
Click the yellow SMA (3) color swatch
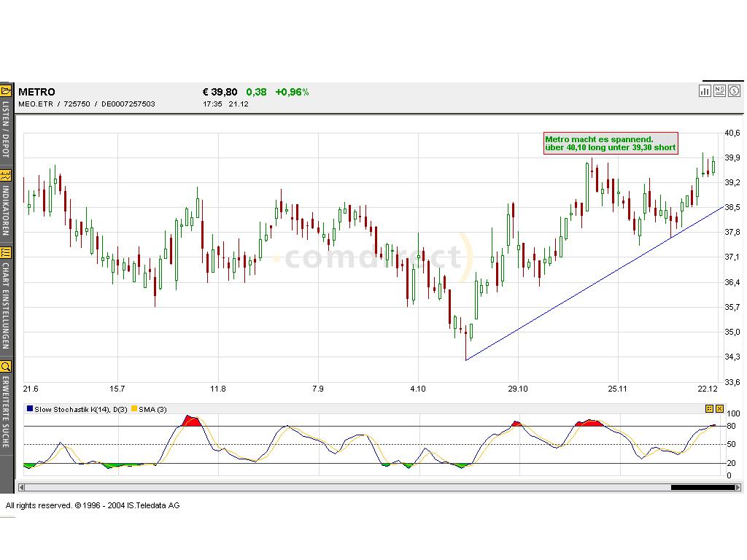pyautogui.click(x=134, y=408)
